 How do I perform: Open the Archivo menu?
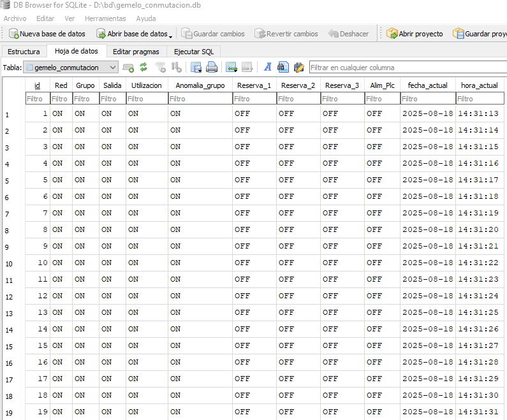click(15, 18)
